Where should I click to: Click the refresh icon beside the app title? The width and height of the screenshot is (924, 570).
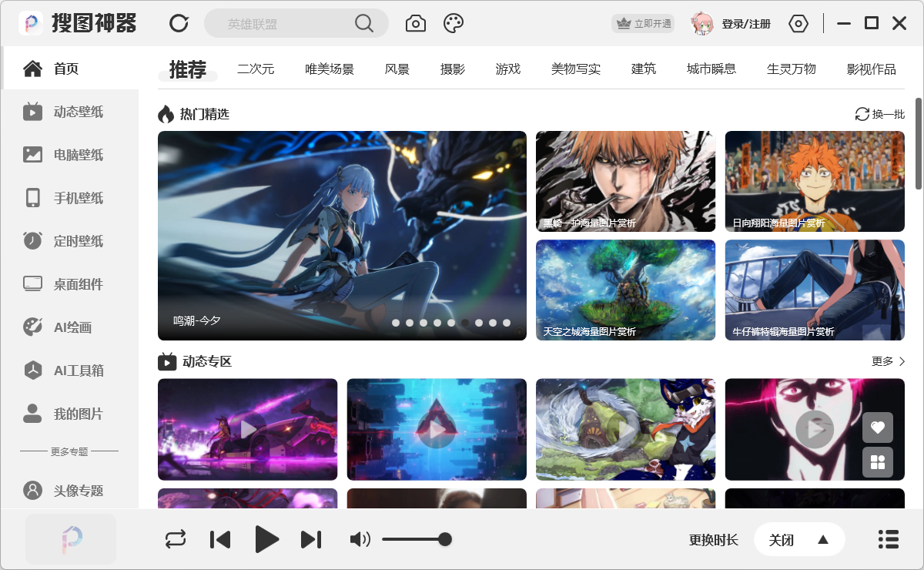pyautogui.click(x=179, y=23)
